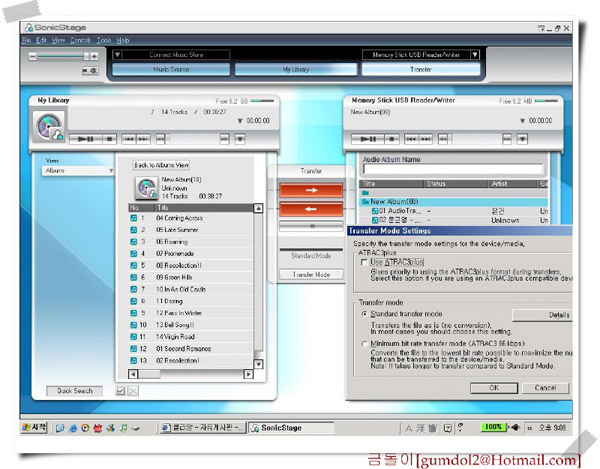Open the Tools menu
Viewport: 600px width, 469px height.
click(104, 40)
